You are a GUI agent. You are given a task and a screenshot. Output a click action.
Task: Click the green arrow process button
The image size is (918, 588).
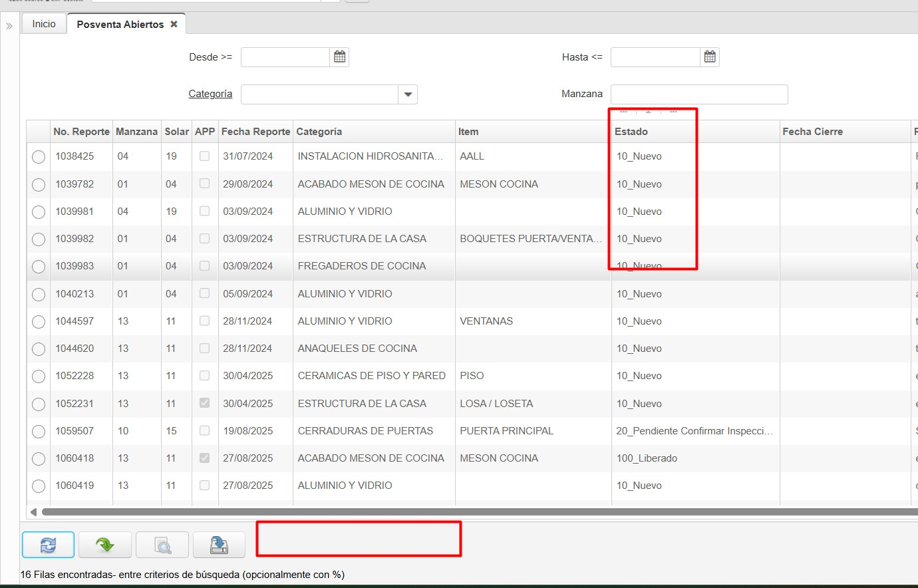point(105,545)
